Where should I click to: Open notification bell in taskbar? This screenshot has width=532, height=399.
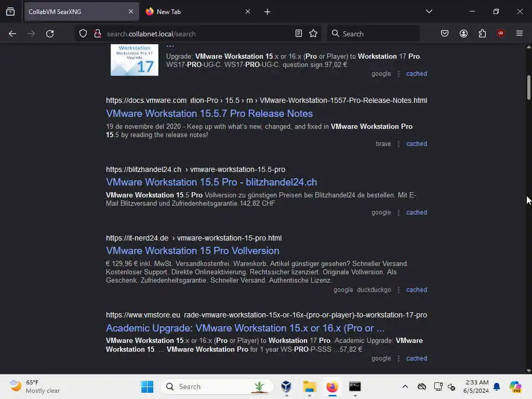tap(497, 387)
